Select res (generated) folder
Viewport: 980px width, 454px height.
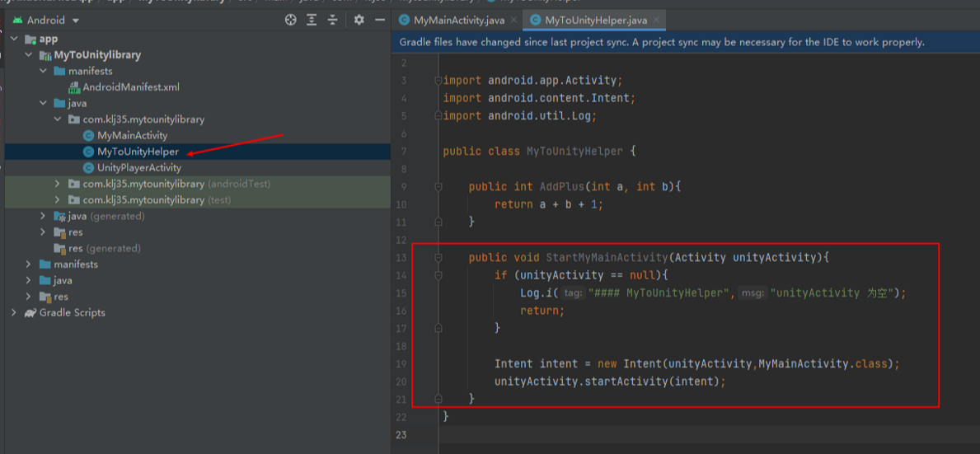(105, 249)
